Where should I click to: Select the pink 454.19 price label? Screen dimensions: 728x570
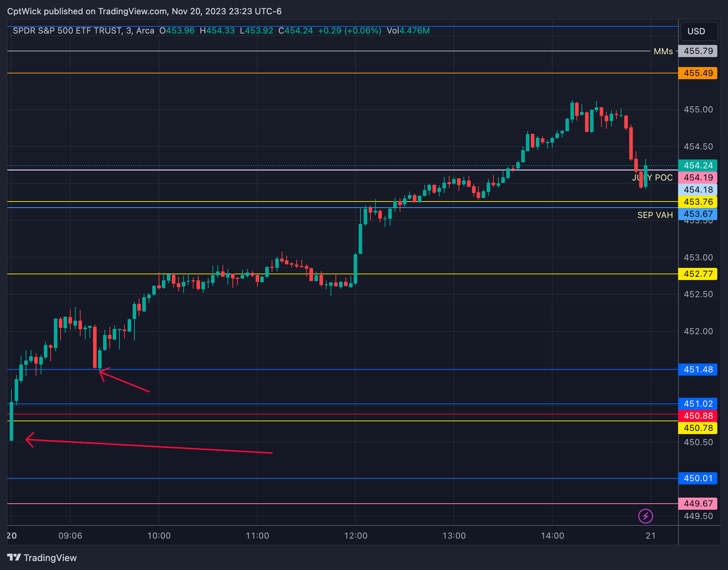pyautogui.click(x=697, y=178)
